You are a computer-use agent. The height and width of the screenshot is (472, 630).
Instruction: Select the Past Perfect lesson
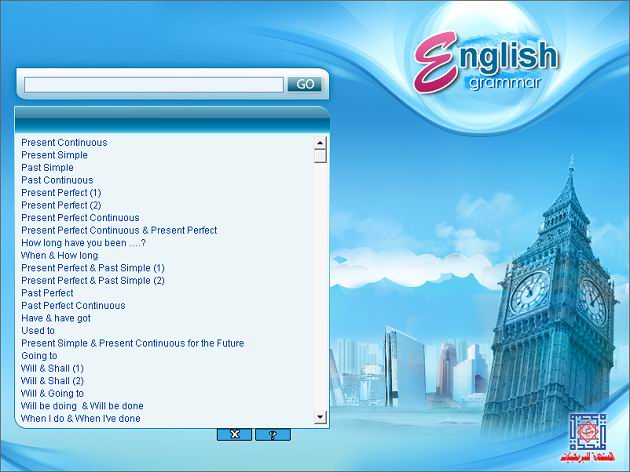[x=47, y=293]
